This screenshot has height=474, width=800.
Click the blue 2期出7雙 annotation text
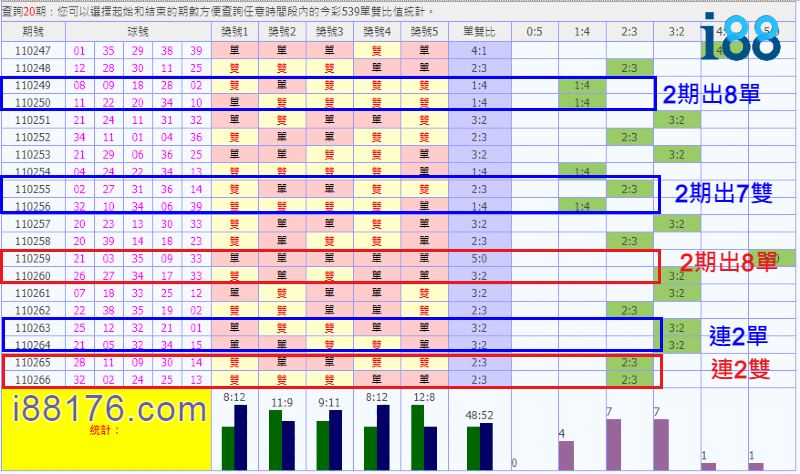(722, 193)
